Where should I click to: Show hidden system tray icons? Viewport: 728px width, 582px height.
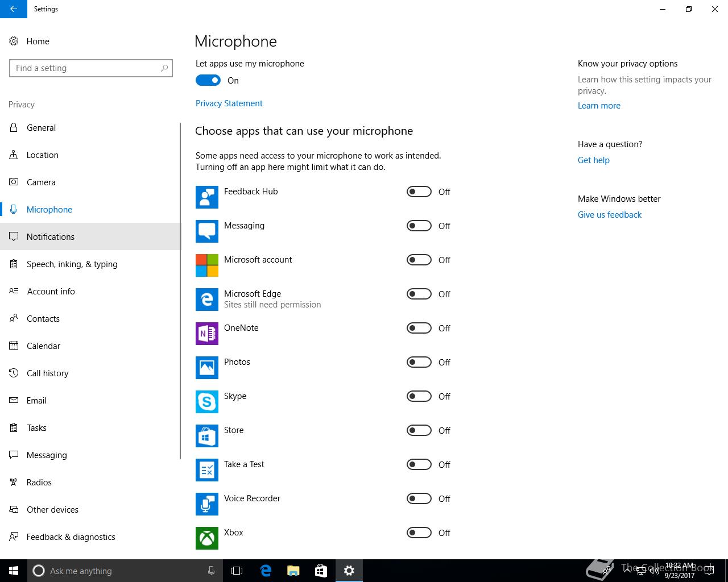pyautogui.click(x=628, y=571)
